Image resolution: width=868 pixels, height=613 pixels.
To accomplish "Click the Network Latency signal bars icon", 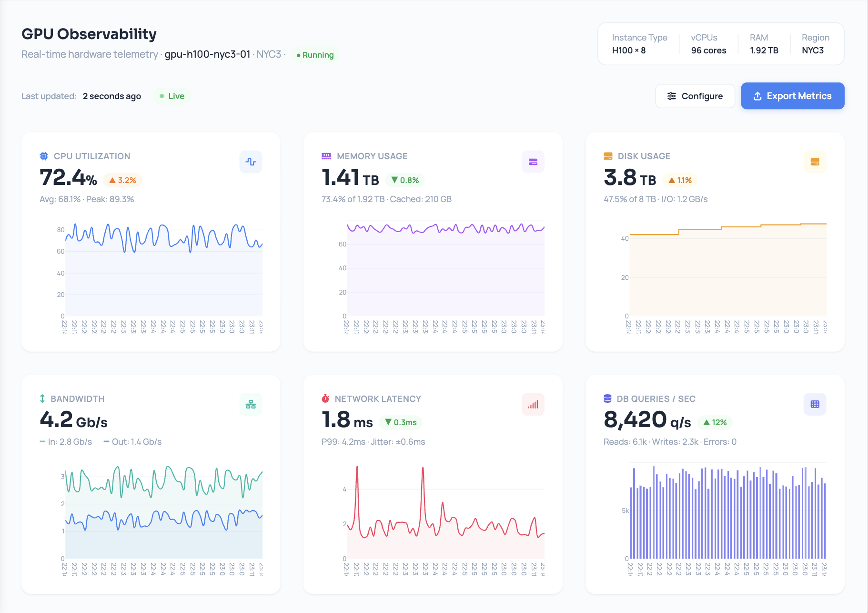I will (x=533, y=405).
